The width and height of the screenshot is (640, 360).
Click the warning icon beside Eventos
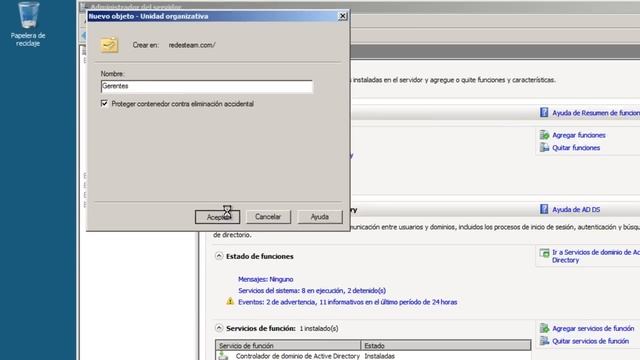230,302
